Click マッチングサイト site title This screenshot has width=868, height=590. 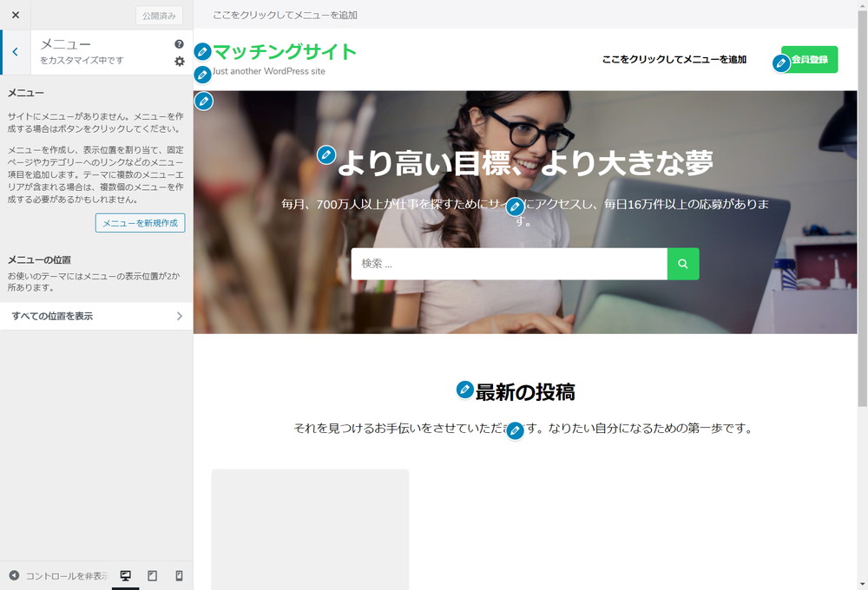point(285,51)
